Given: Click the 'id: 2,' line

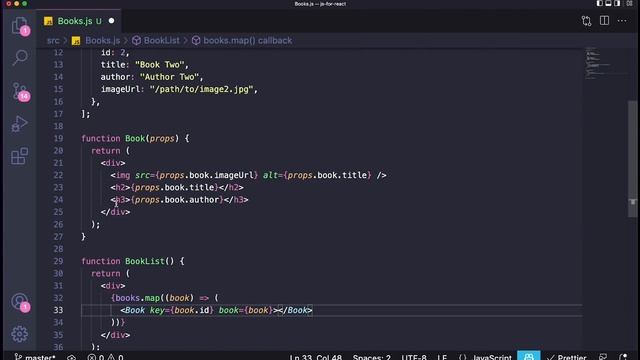Looking at the screenshot, I should 115,53.
